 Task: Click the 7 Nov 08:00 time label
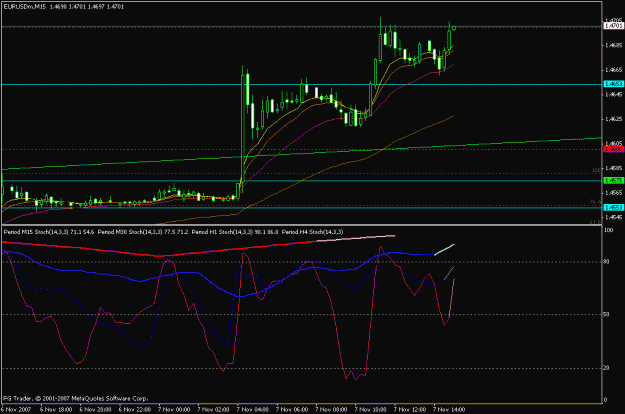coord(331,409)
